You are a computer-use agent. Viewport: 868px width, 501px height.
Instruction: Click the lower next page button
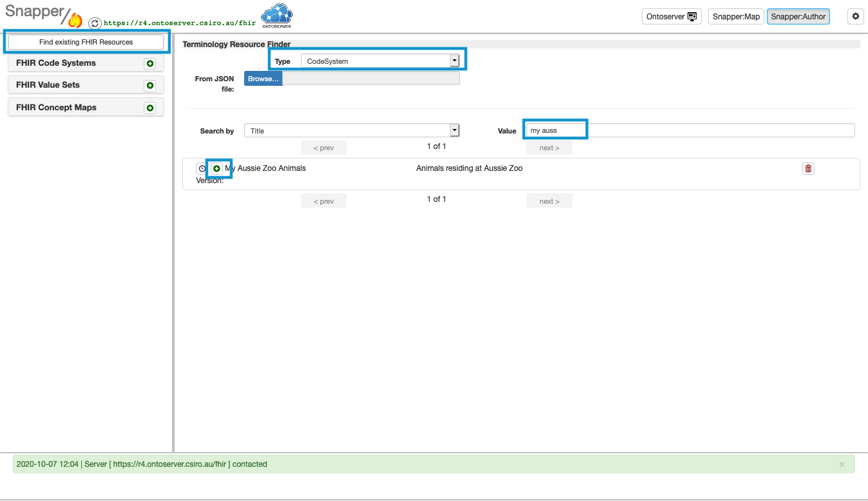click(x=549, y=201)
